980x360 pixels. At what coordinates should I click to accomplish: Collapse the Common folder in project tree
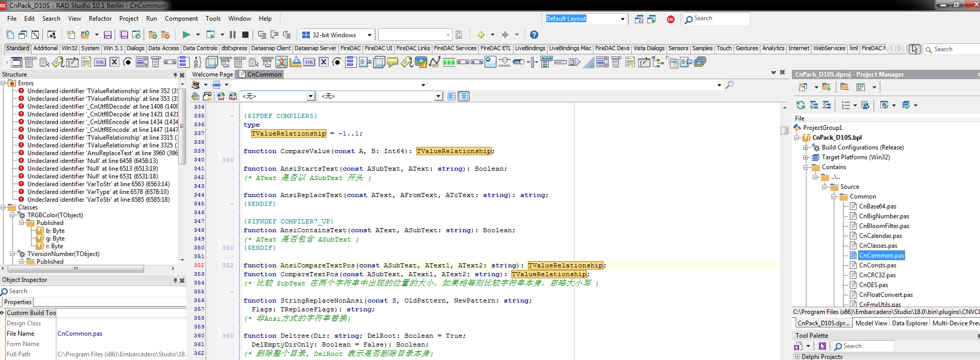pos(834,197)
